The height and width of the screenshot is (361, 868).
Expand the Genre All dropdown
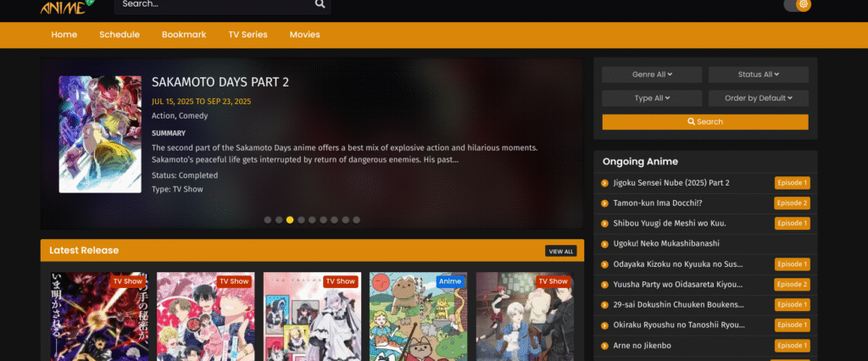[x=652, y=75]
